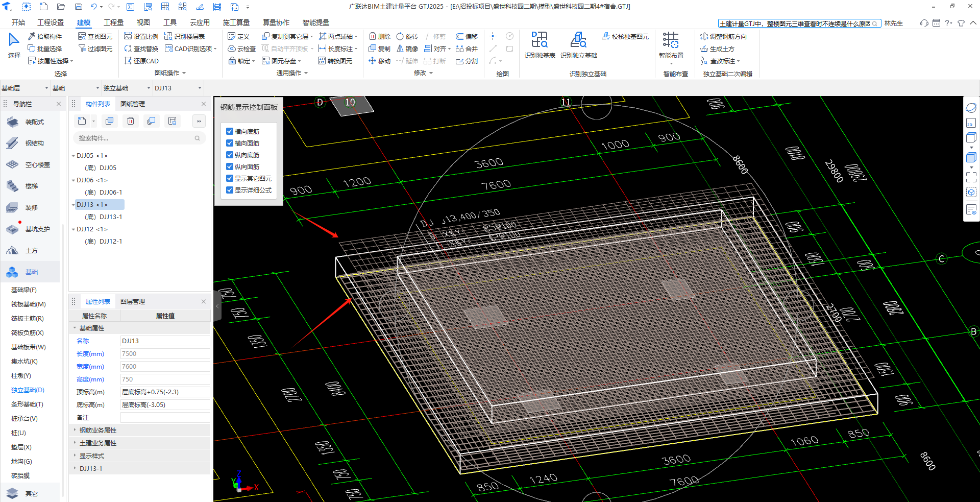
Task: Click the 名称 value field DJJ13
Action: click(x=165, y=341)
